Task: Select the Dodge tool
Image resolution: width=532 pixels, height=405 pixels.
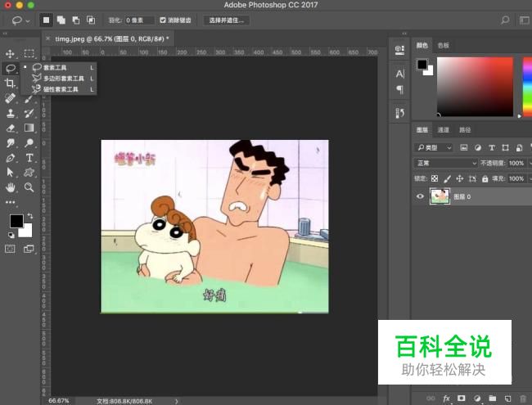Action: 29,143
